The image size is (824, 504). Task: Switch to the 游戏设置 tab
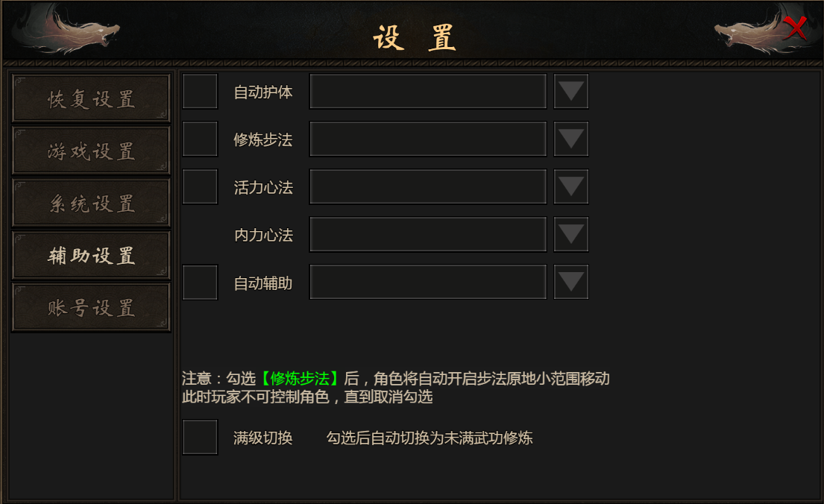click(92, 151)
